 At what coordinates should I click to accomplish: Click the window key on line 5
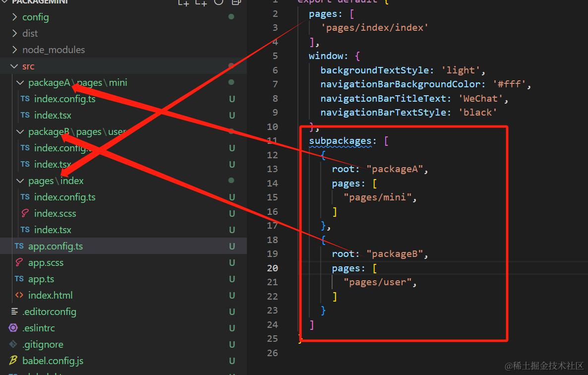[326, 56]
